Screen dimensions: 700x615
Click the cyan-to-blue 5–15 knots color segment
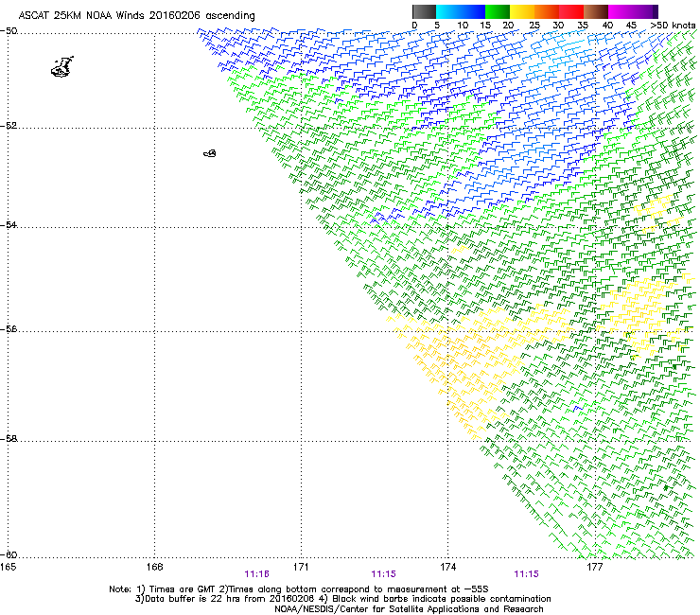point(461,11)
